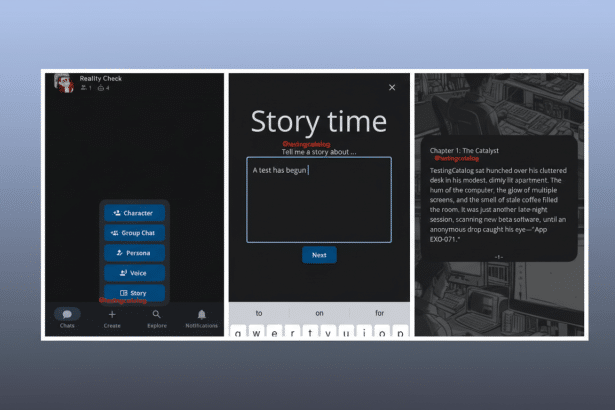Tap the u key on keyboard

346,332
